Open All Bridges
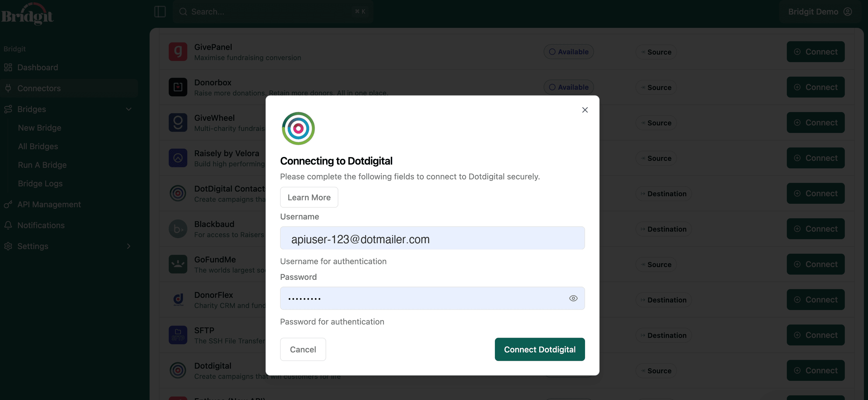Viewport: 868px width, 400px height. coord(38,146)
